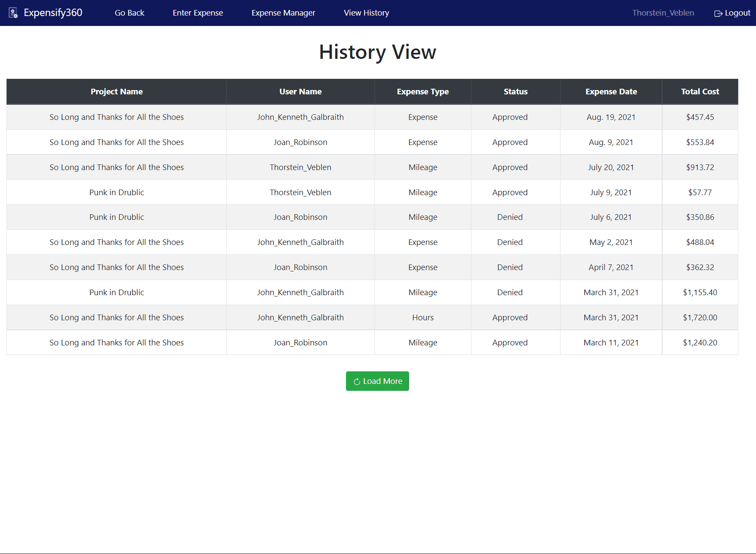Click the Status column header
Screen dimensions: 756x554
pos(515,92)
